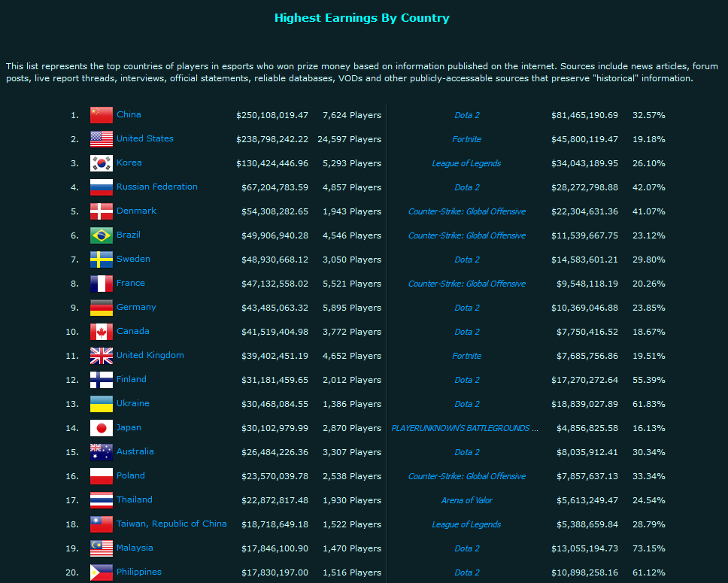The width and height of the screenshot is (728, 583).
Task: Select the Poland flag icon
Action: pos(101,475)
